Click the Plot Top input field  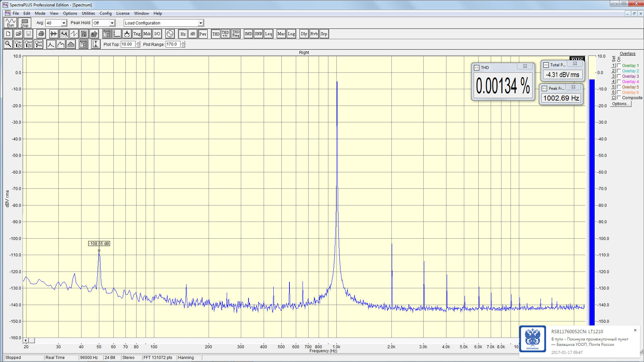click(128, 44)
